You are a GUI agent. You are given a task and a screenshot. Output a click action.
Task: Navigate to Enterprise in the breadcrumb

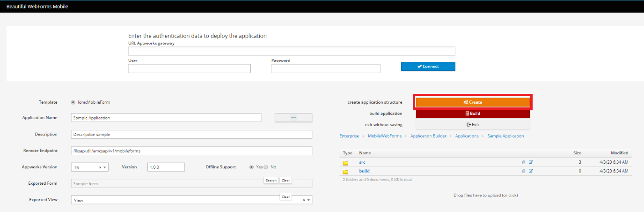(x=349, y=136)
